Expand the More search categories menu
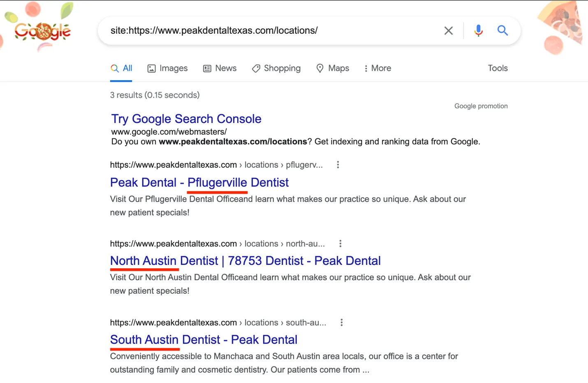The height and width of the screenshot is (383, 588). pos(377,68)
